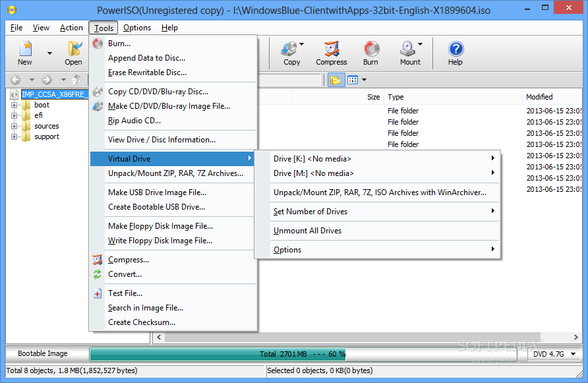588x383 pixels.
Task: Open the New button dropdown arrow
Action: pos(49,53)
